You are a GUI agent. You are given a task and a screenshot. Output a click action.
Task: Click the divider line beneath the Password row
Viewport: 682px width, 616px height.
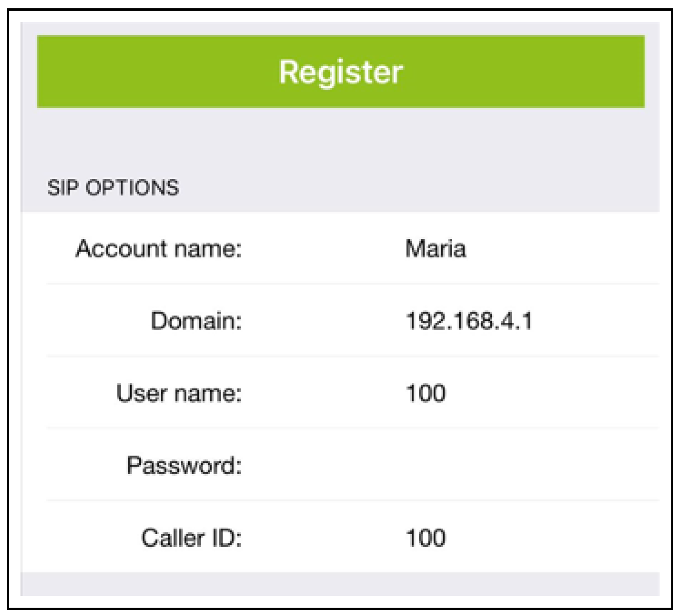(x=352, y=500)
